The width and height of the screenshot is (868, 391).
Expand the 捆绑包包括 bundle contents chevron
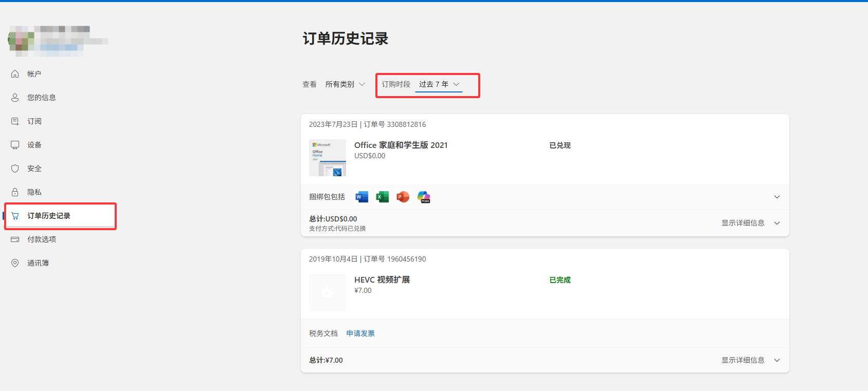(x=777, y=197)
